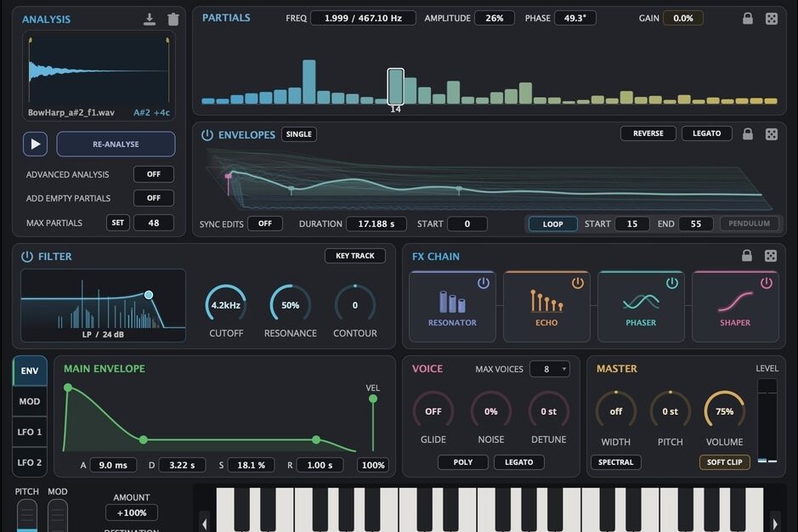Toggle KEY TRACK in Filter
798x532 pixels.
point(354,256)
